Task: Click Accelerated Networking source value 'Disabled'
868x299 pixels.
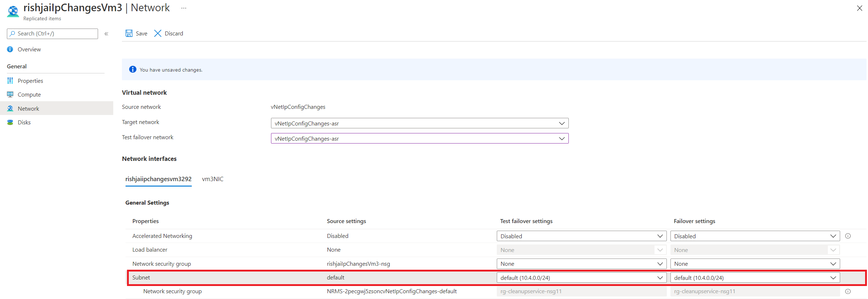Action: pyautogui.click(x=338, y=236)
